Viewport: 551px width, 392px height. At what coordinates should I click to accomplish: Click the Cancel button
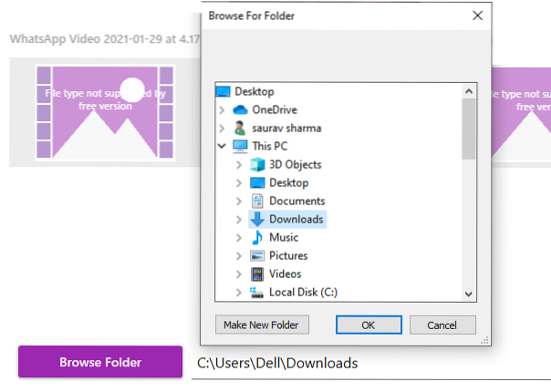(442, 325)
